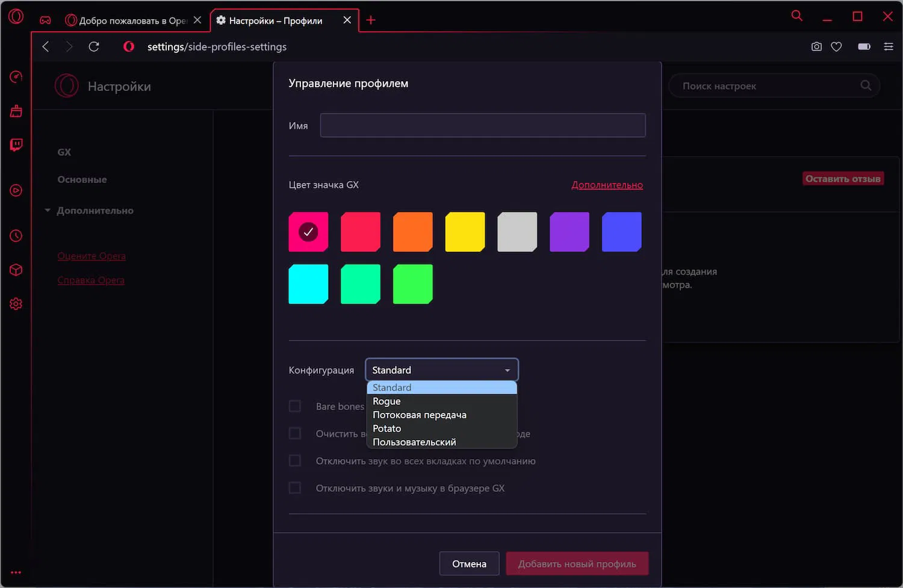Close the Добро пожаловать tab

[x=197, y=20]
